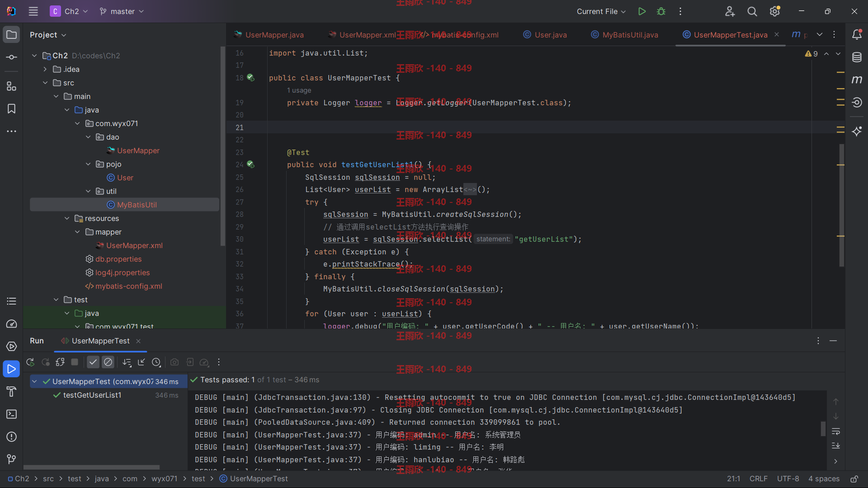The image size is (868, 488).
Task: Click run gutter icon beside class UserMapperTest
Action: pos(251,78)
